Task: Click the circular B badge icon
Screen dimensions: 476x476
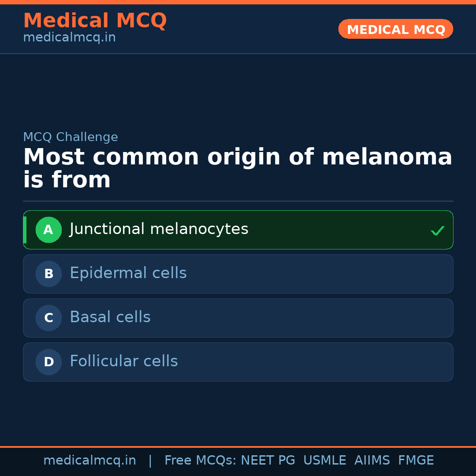Action: click(x=48, y=274)
